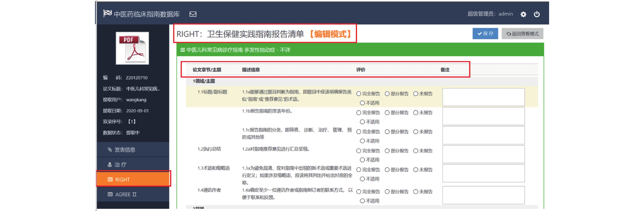The height and width of the screenshot is (211, 644).
Task: Select 不适用 for item 1.1b
Action: 362,122
